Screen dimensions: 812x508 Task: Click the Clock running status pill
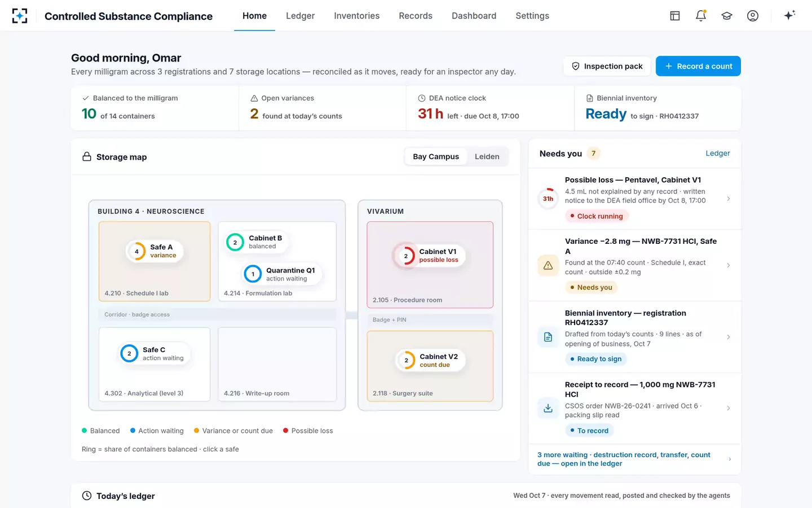point(597,216)
